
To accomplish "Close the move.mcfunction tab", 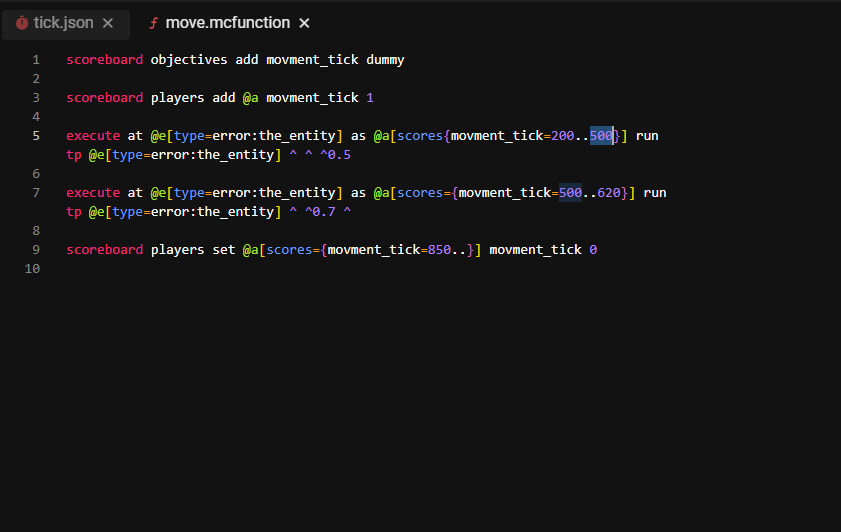I will [304, 23].
